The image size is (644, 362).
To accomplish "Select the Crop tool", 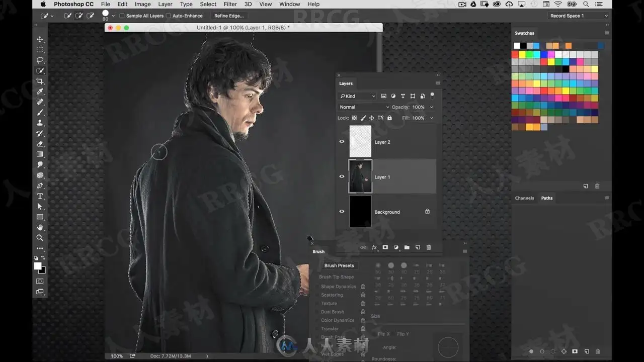I will (40, 81).
